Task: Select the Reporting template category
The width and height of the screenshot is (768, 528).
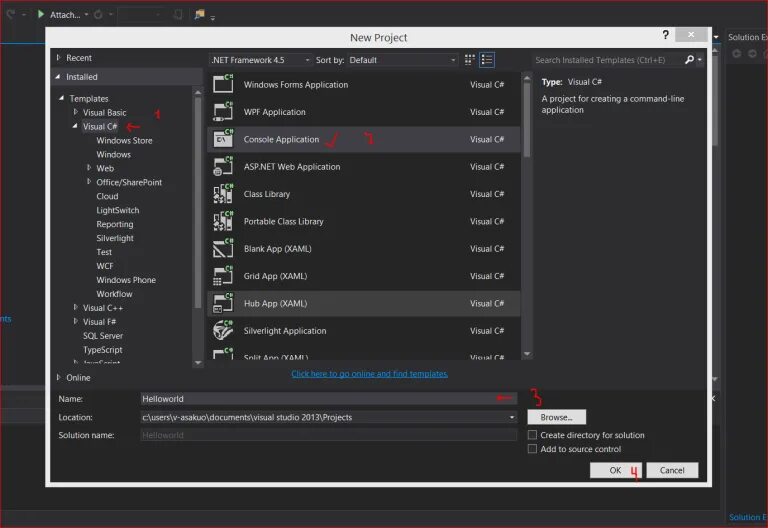Action: 115,224
